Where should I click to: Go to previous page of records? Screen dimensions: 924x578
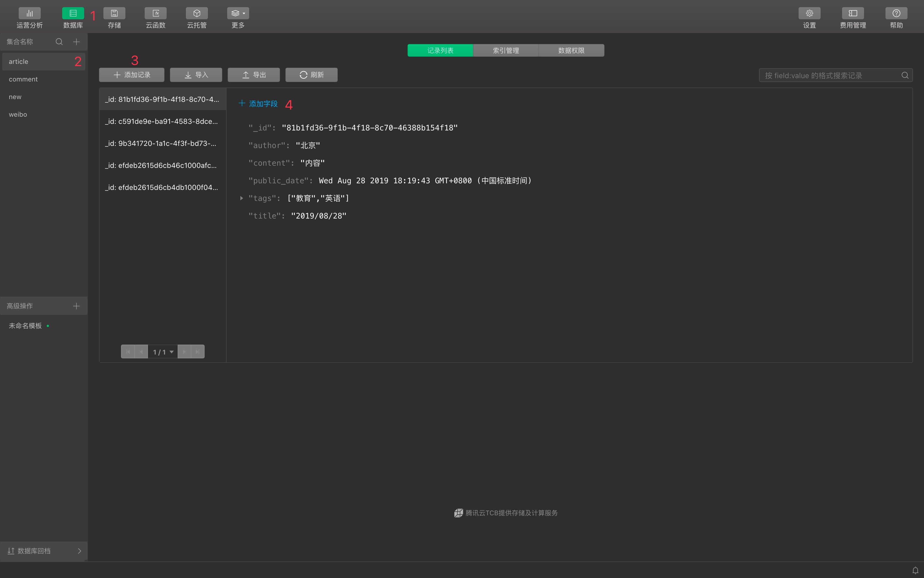[141, 352]
